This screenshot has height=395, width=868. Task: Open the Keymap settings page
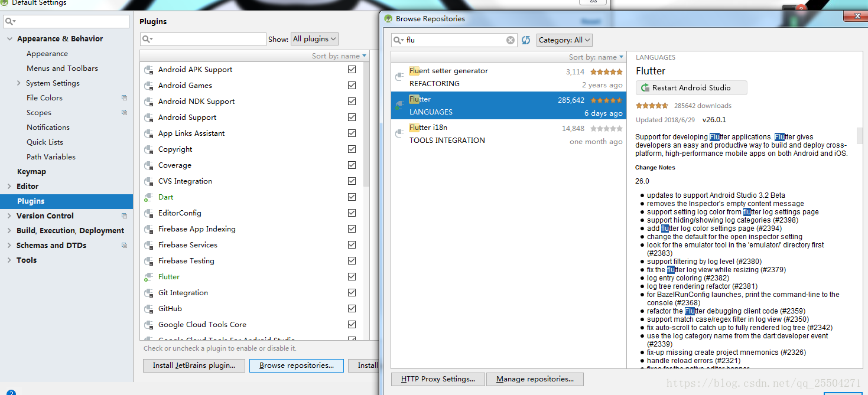[31, 172]
